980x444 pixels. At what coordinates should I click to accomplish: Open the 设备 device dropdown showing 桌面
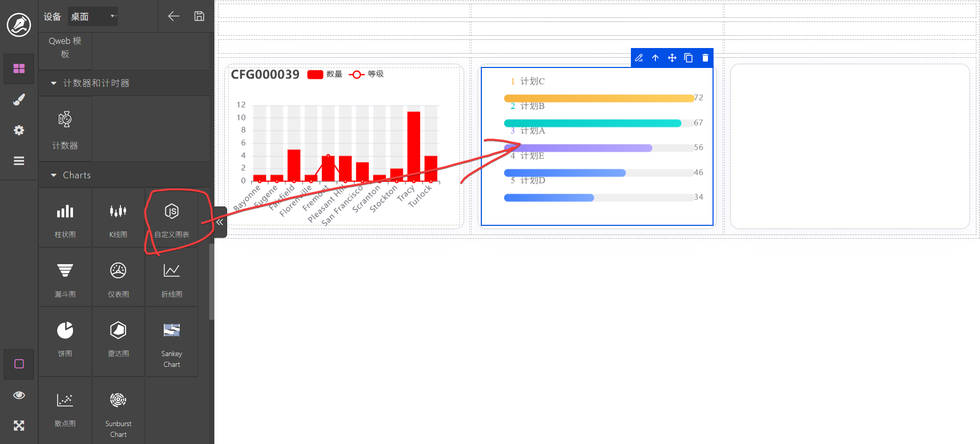pyautogui.click(x=92, y=17)
